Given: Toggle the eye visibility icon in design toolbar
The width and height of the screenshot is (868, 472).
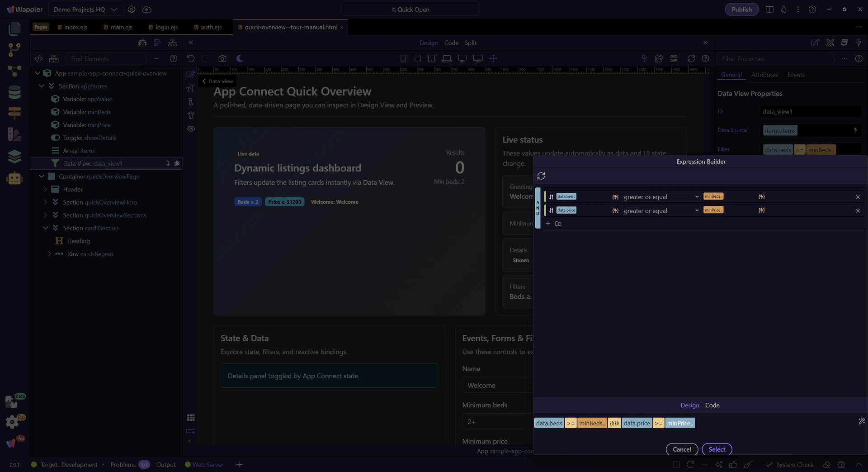Looking at the screenshot, I should 191,129.
